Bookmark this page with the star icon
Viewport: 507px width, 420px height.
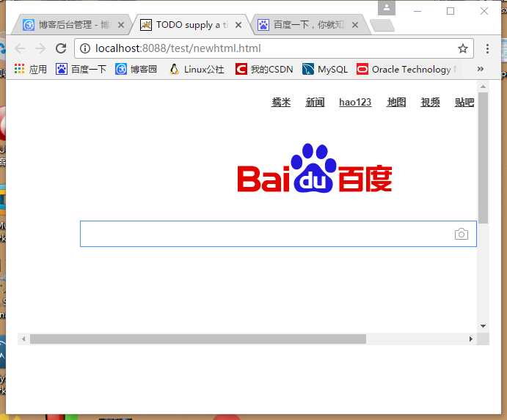463,48
